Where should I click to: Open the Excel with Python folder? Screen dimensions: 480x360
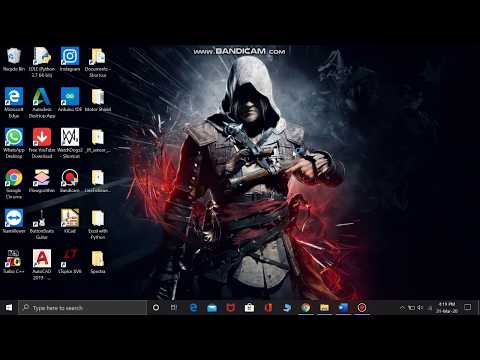[x=98, y=224]
